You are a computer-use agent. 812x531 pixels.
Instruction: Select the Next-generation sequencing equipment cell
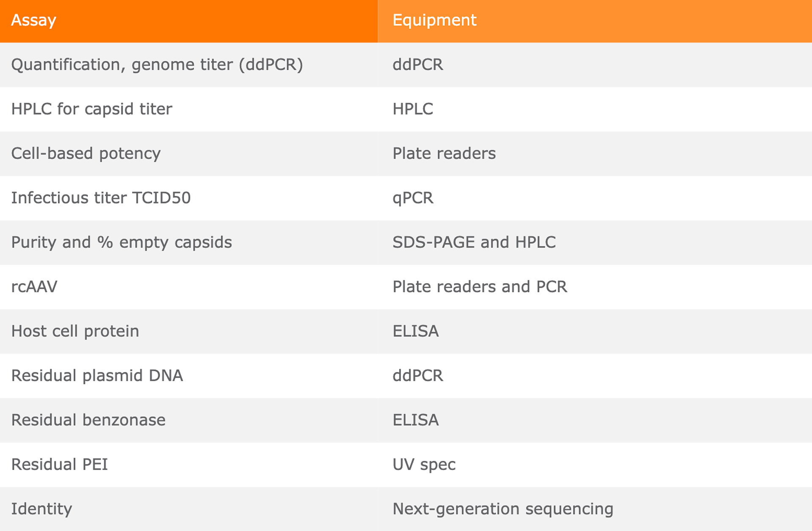[x=595, y=509]
